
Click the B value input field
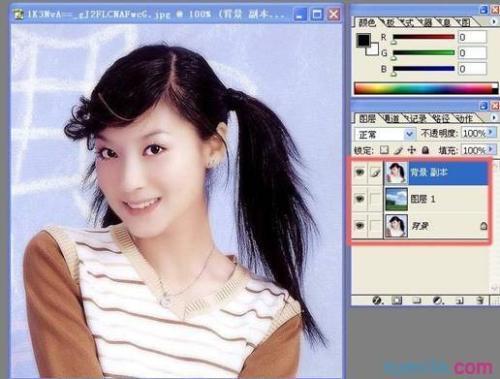coord(472,69)
